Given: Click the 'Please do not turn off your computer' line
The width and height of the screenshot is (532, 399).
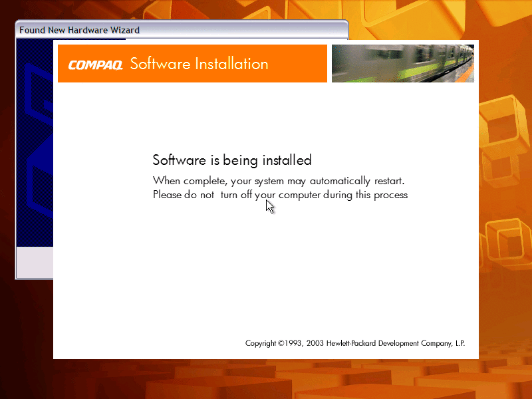Looking at the screenshot, I should point(280,195).
